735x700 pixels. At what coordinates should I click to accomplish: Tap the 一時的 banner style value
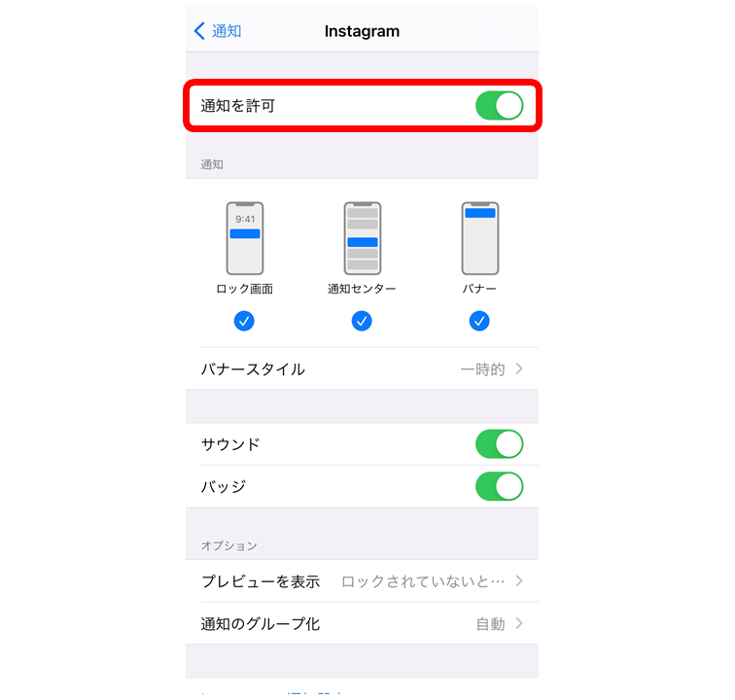point(483,369)
